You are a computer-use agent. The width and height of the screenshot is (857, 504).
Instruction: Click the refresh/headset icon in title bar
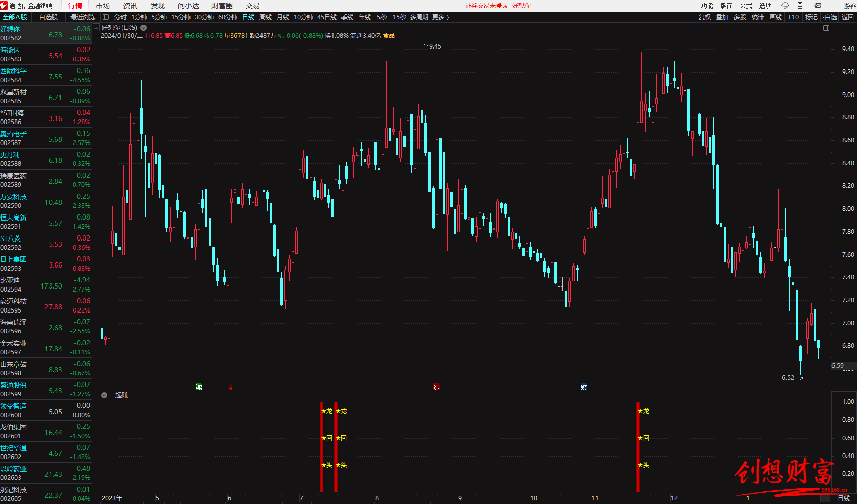[785, 6]
